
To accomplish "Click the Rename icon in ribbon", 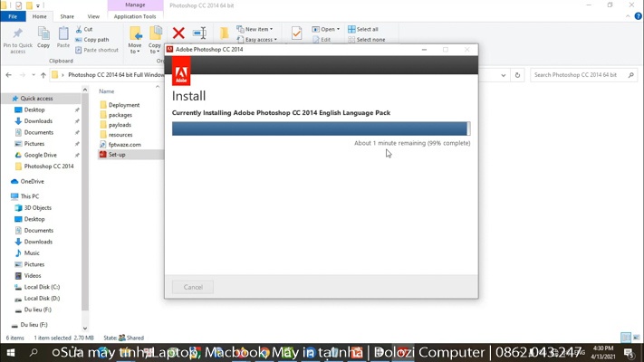I will [199, 33].
